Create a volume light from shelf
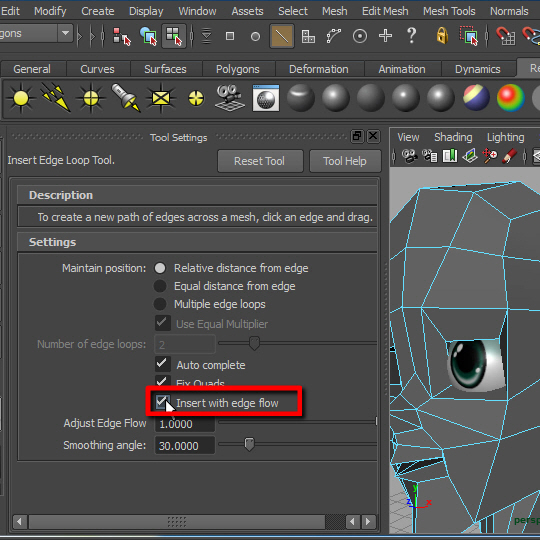The width and height of the screenshot is (540, 540). coord(196,98)
